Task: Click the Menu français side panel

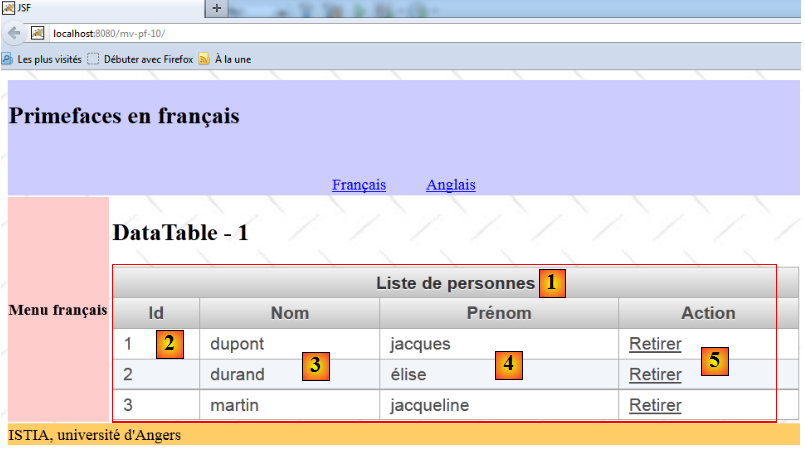Action: point(57,310)
